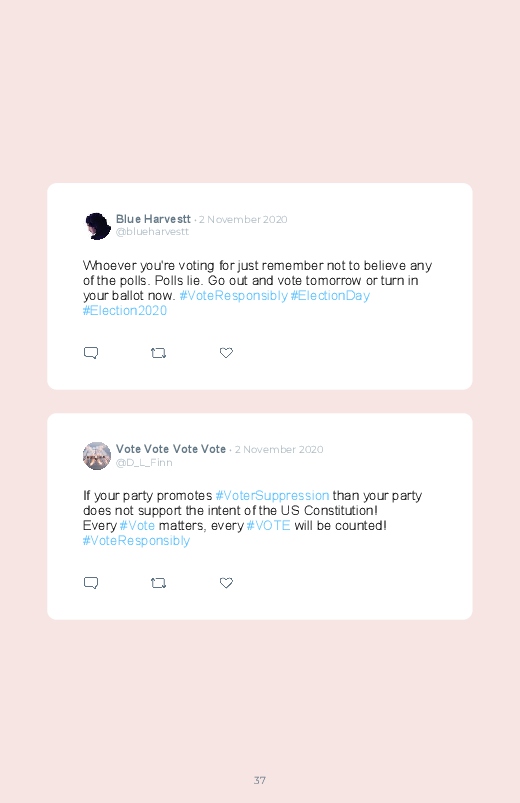This screenshot has width=520, height=803.
Task: Open #ElectionDay hashtag link
Action: [x=330, y=296]
